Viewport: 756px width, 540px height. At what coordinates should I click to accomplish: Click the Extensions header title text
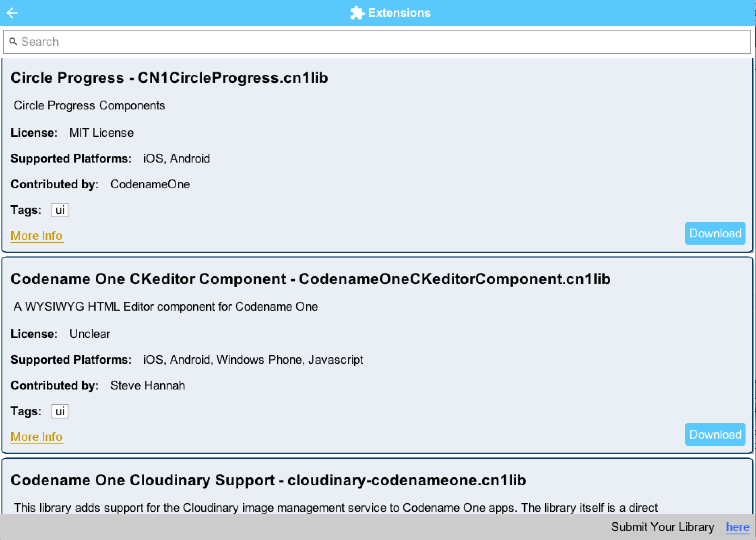pyautogui.click(x=399, y=12)
